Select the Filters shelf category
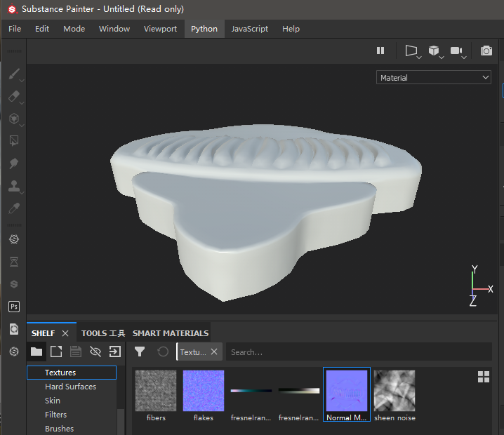 pyautogui.click(x=56, y=415)
